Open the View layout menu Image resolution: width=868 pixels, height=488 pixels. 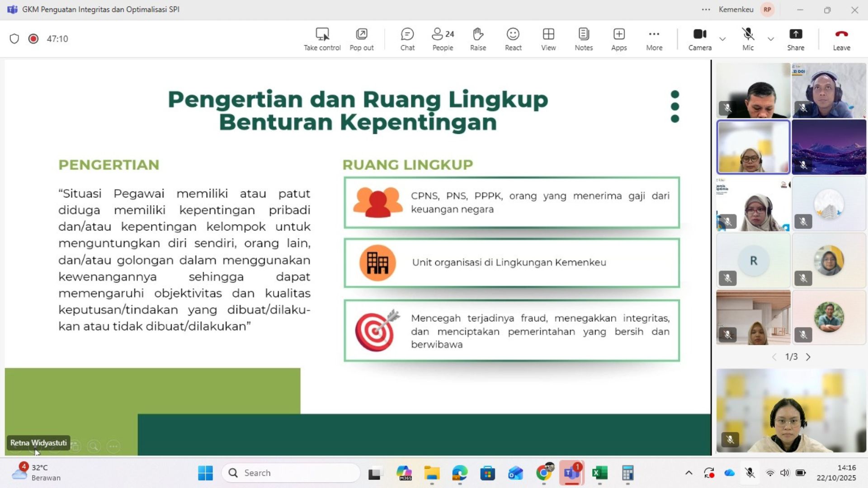pyautogui.click(x=548, y=39)
